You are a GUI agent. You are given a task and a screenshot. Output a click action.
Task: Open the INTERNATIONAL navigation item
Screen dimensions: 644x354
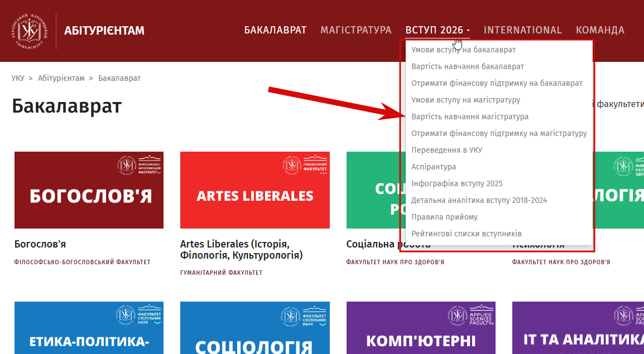click(522, 30)
